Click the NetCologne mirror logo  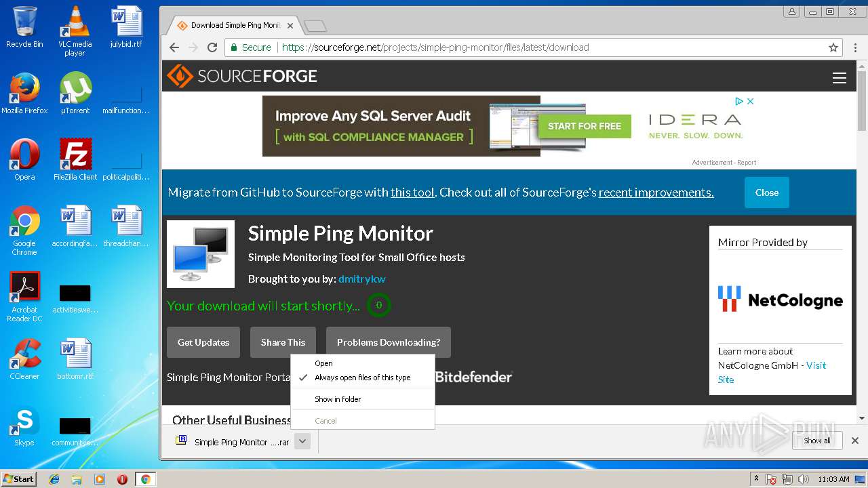(781, 299)
